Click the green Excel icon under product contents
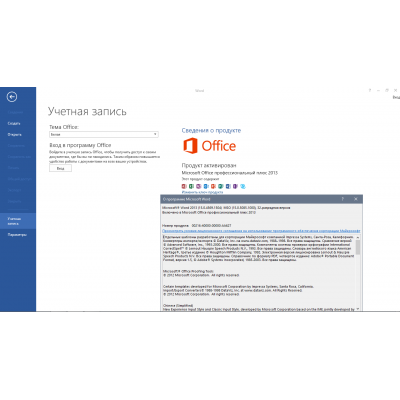Viewport: 400px width, 400px height. pos(191,186)
